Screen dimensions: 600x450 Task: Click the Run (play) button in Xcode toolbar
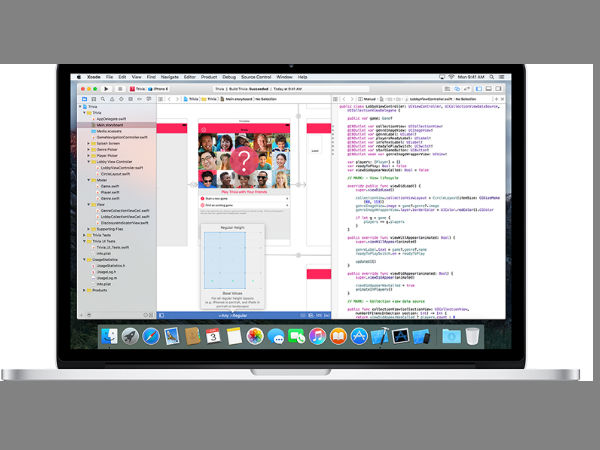coord(105,88)
